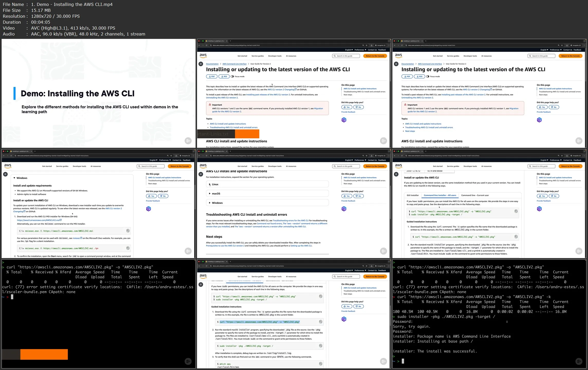Viewport: 588px width, 370px height.
Task: Click Search in this guide, highlighted-curl thumbnail
Action: click(346, 276)
